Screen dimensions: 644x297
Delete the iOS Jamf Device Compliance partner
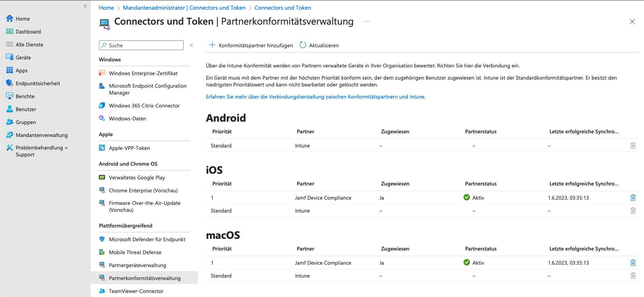point(633,198)
